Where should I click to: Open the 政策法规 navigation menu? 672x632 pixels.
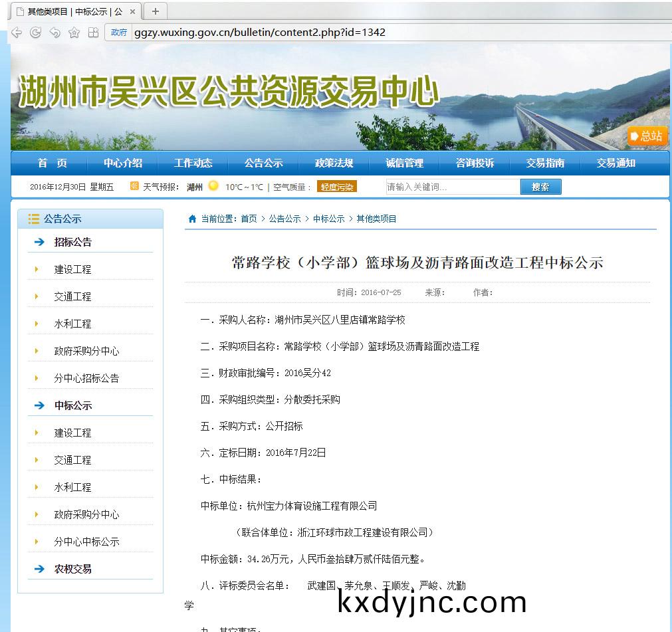click(x=334, y=163)
